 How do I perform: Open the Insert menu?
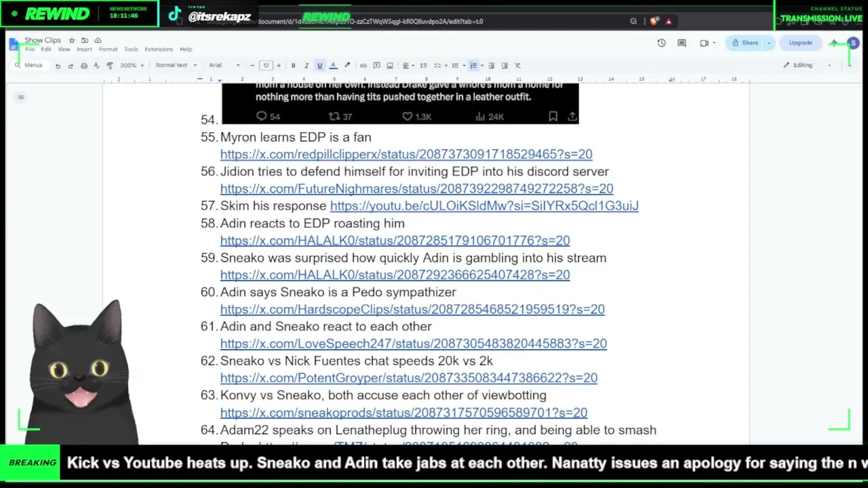[x=84, y=49]
